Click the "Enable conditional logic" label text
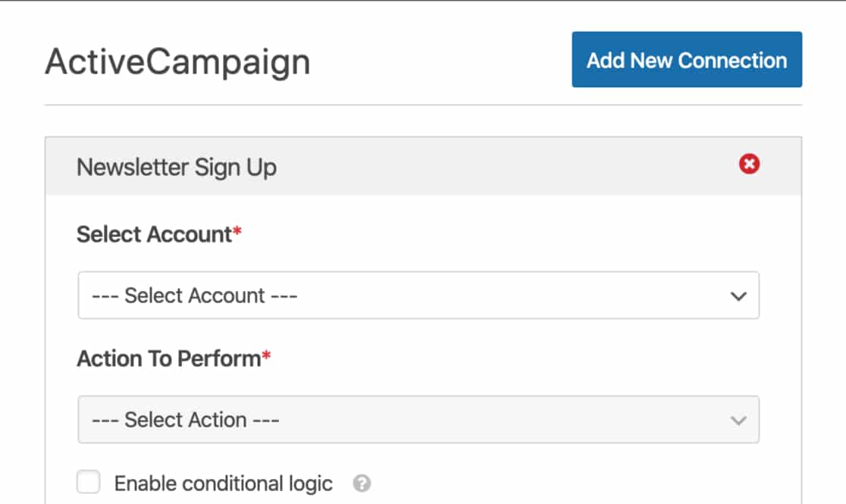846x504 pixels. (x=224, y=484)
